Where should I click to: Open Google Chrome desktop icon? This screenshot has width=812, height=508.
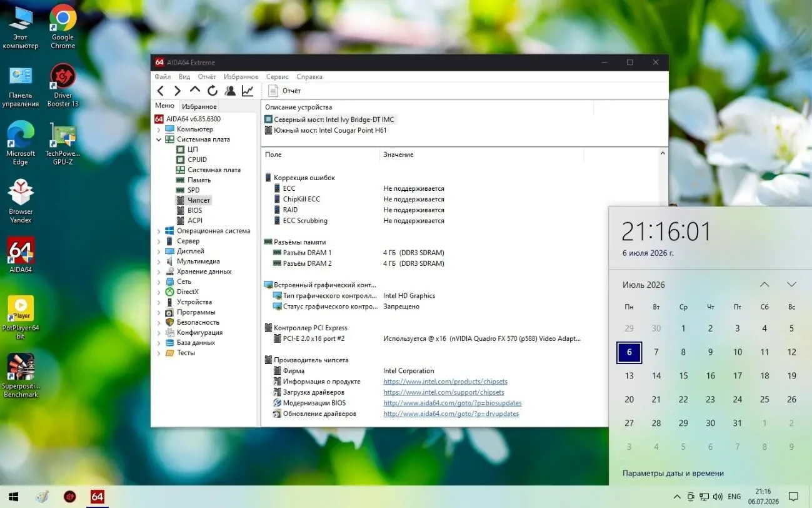click(63, 28)
